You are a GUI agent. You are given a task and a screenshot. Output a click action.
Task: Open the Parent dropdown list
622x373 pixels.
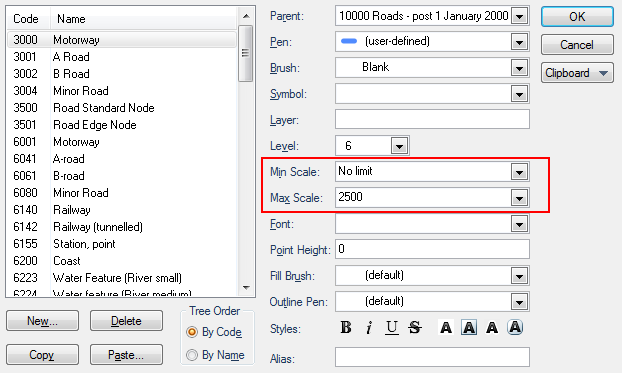[x=519, y=16]
